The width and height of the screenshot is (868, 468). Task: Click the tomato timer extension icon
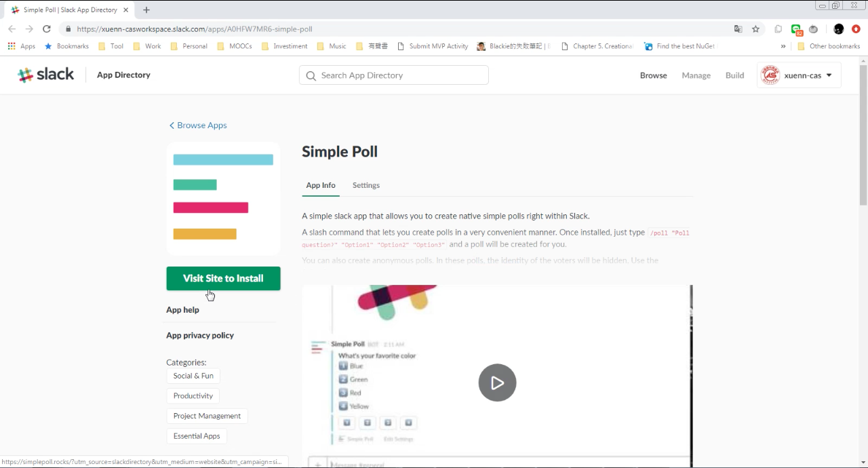(813, 29)
